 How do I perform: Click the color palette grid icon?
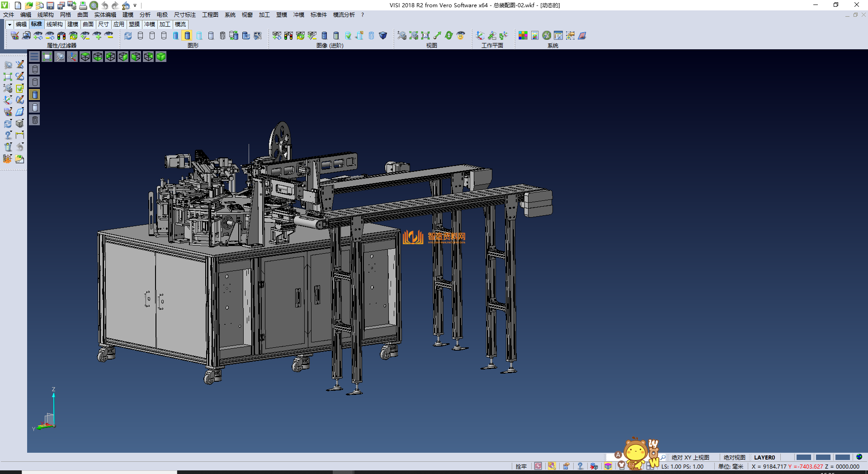point(523,36)
